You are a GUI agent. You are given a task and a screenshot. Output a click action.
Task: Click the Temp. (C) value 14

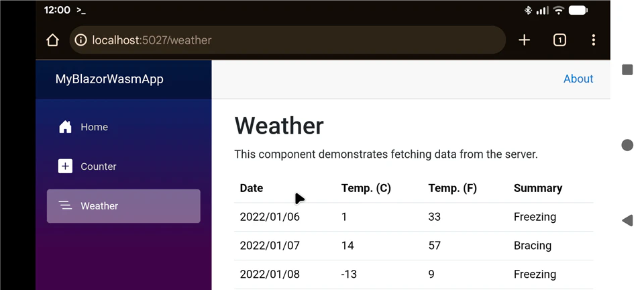click(x=347, y=246)
